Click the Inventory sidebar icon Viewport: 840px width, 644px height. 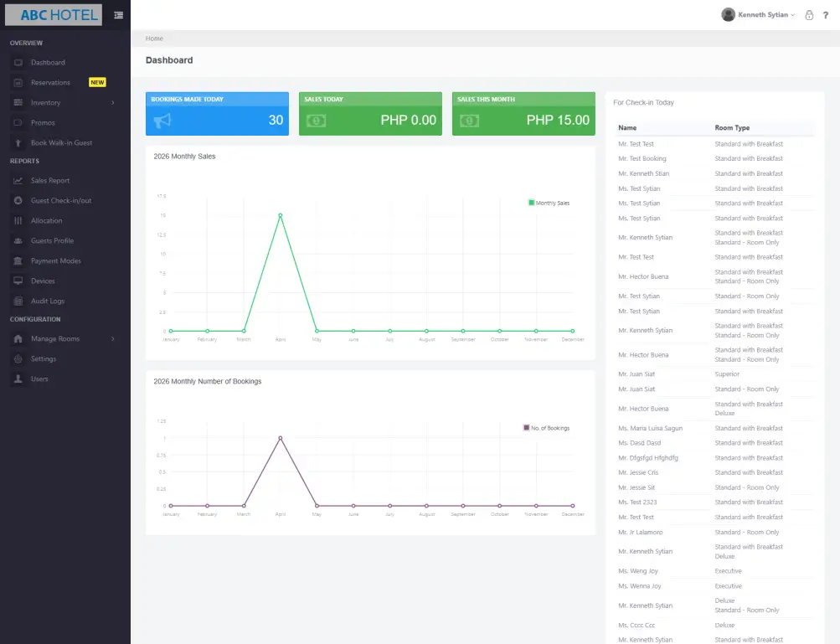point(18,102)
